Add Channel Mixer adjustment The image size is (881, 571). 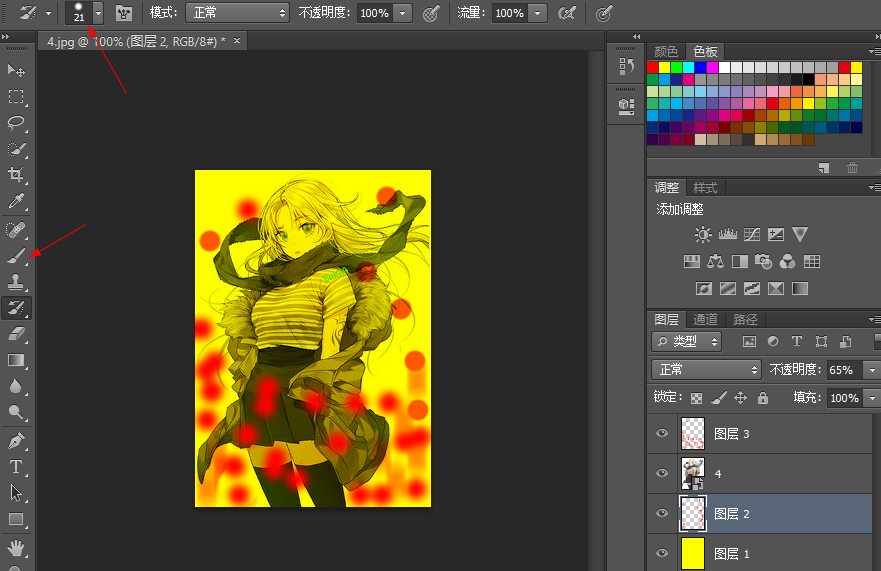788,261
